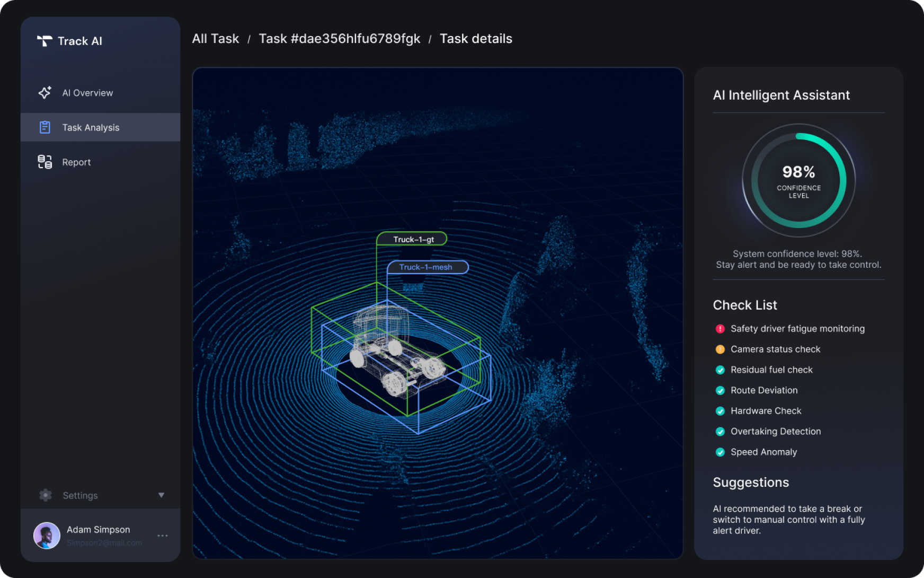Viewport: 924px width, 578px height.
Task: Click Adam Simpson's profile avatar
Action: [x=47, y=536]
